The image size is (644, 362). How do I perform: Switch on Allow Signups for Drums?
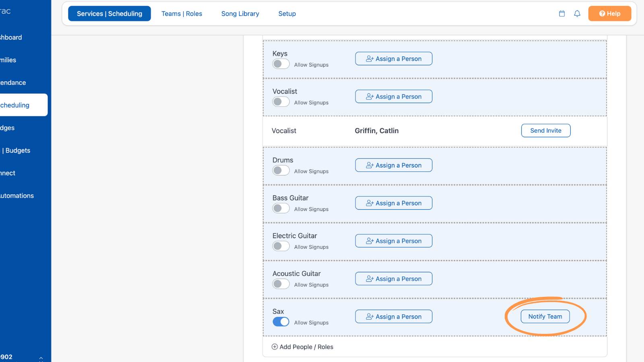(281, 171)
